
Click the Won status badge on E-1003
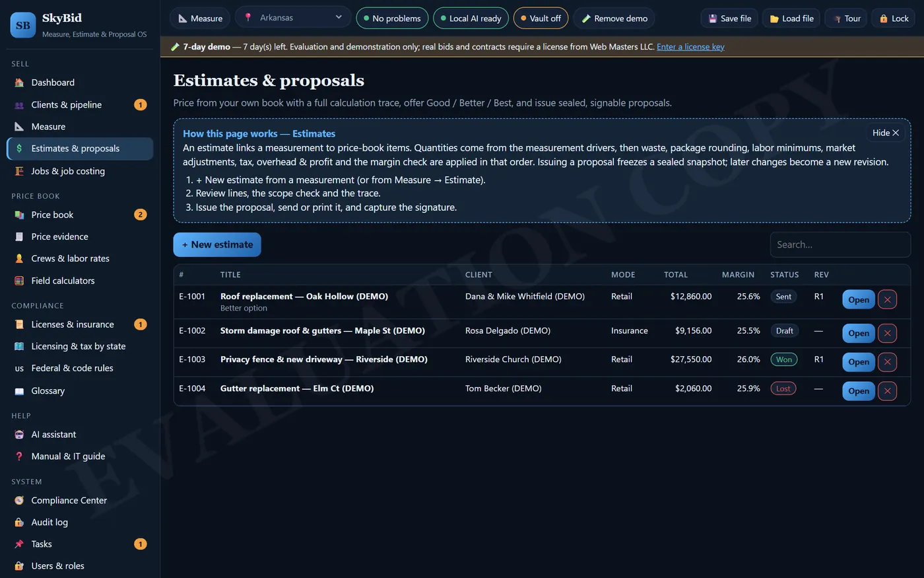[783, 359]
